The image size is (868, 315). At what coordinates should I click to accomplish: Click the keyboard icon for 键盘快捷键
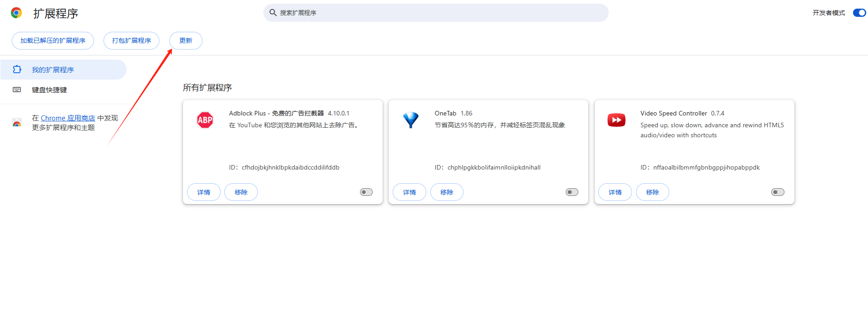pos(17,90)
